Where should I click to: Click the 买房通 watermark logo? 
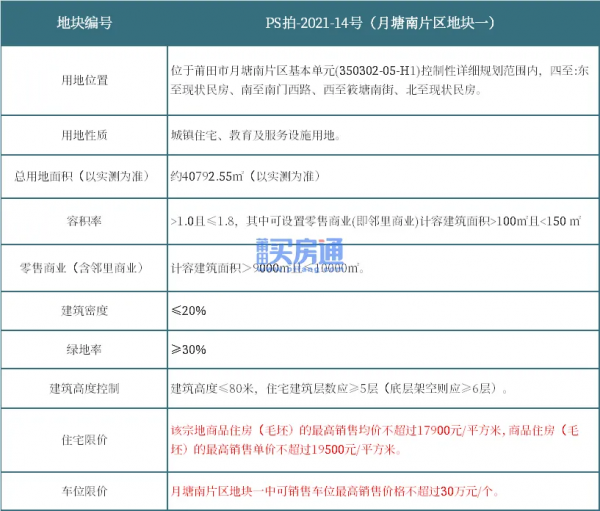pyautogui.click(x=300, y=254)
